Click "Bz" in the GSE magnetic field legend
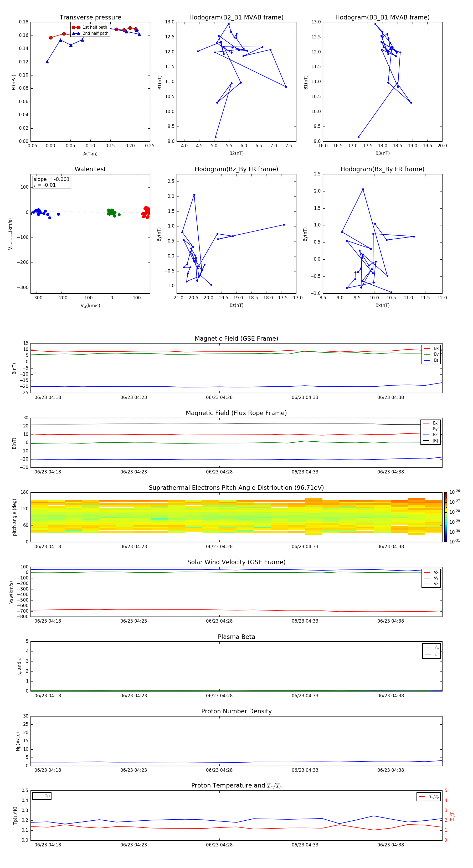 click(431, 361)
